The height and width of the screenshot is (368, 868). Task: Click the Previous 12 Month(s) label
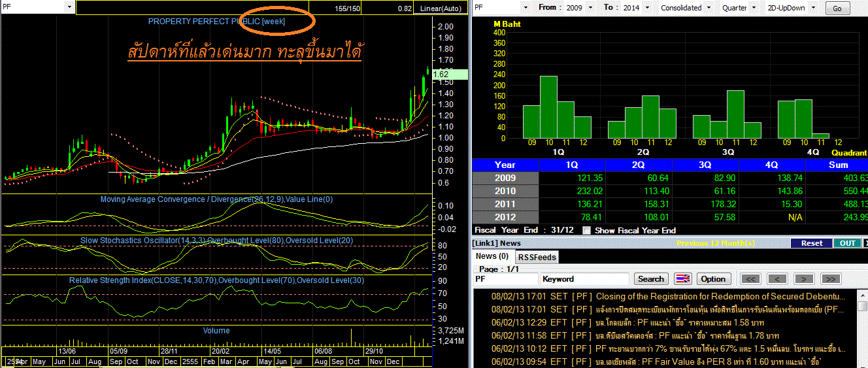[x=716, y=243]
